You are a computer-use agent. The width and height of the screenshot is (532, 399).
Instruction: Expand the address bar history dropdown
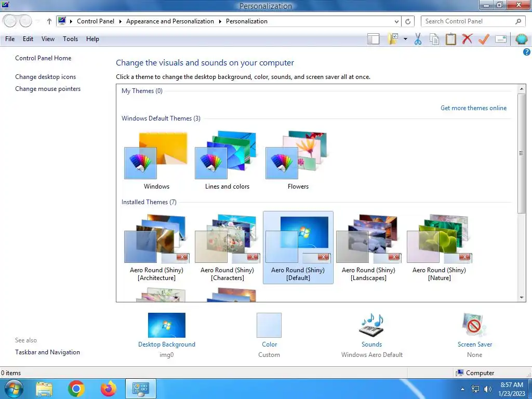pos(396,21)
